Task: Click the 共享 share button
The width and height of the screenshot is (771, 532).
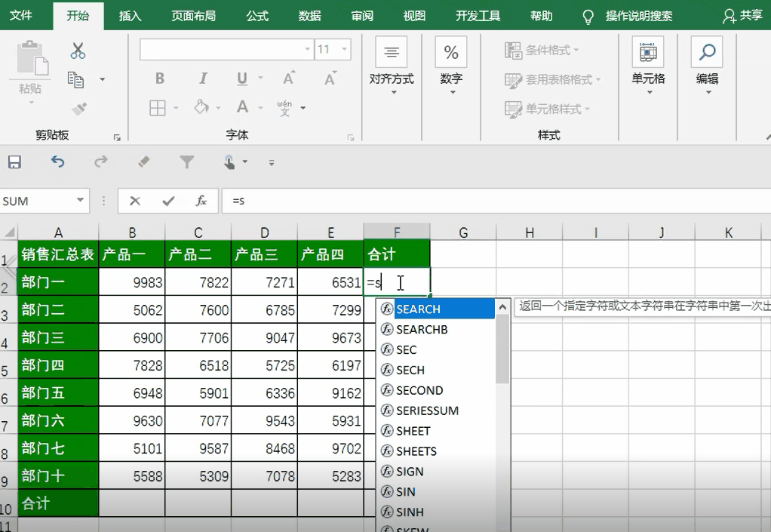Action: [x=743, y=16]
